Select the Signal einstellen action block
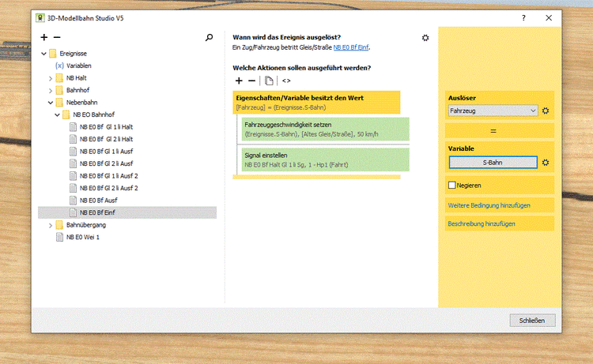 click(324, 159)
